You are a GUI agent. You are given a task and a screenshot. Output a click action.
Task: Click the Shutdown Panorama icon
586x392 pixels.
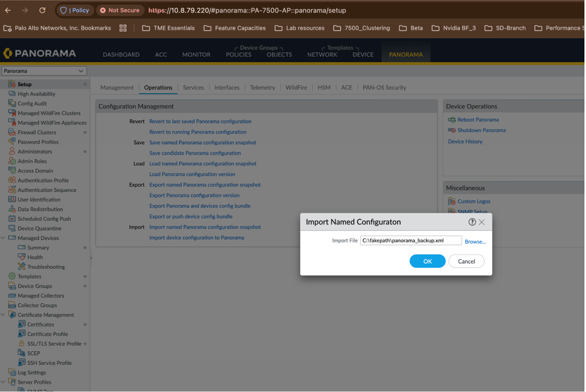tap(452, 130)
